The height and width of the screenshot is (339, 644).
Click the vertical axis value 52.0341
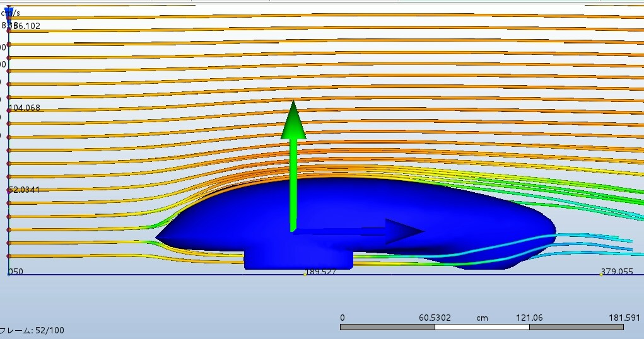24,190
